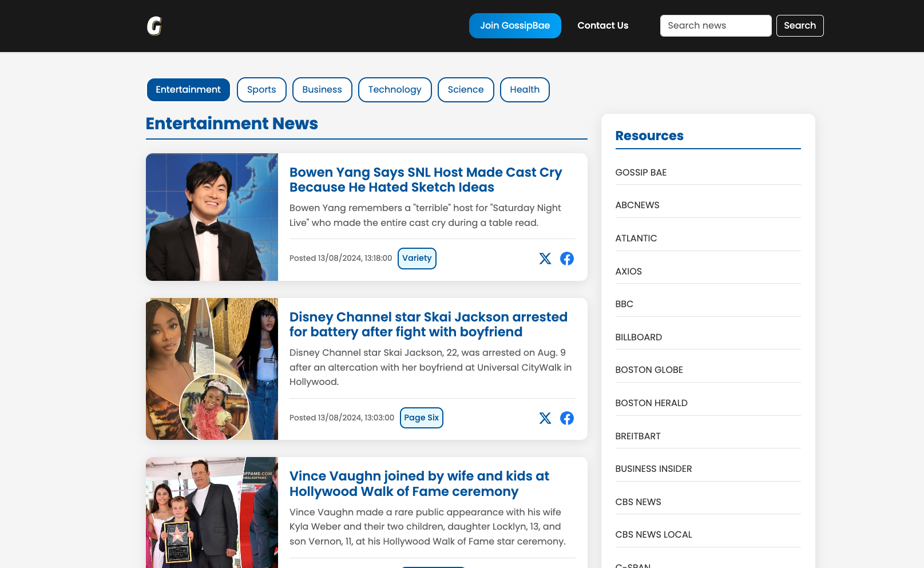Screen dimensions: 924x568
Task: Open GOSSIP BAE in Resources
Action: pyautogui.click(x=641, y=173)
